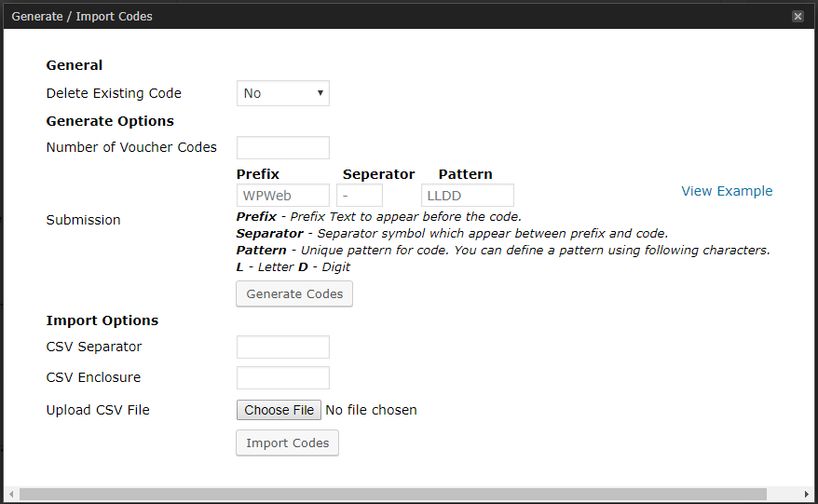Click the scrollbar right arrow
Image resolution: width=818 pixels, height=504 pixels.
click(807, 494)
